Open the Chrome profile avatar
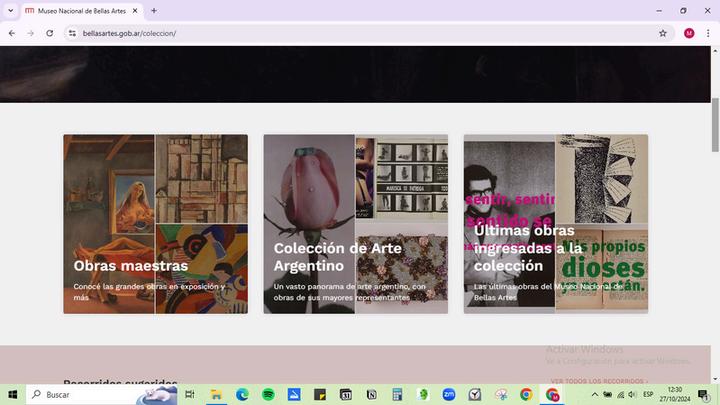720x405 pixels. [x=689, y=33]
